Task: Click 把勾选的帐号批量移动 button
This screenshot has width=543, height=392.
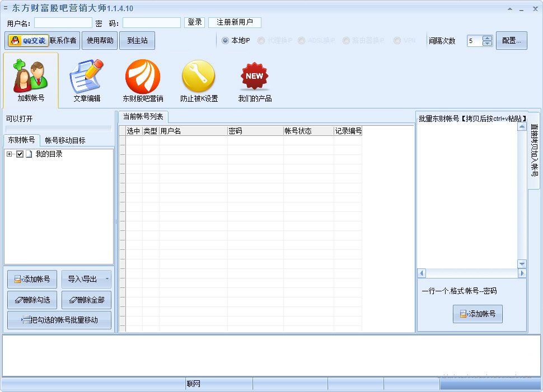Action: click(59, 320)
